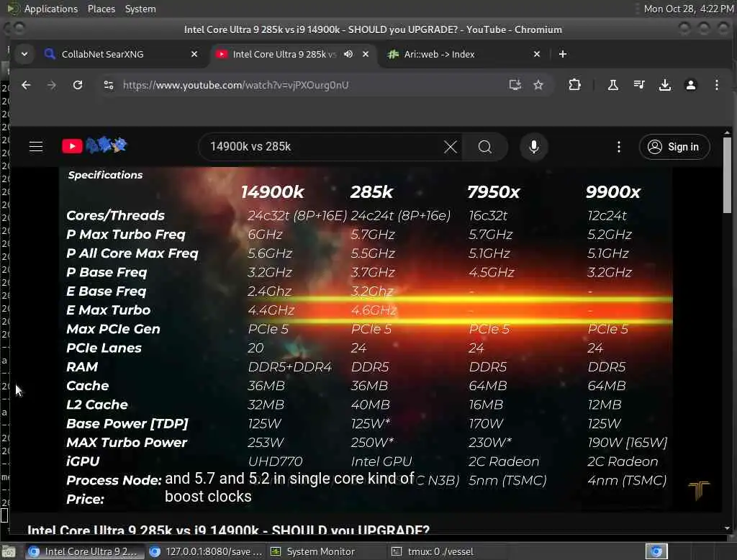Image resolution: width=737 pixels, height=560 pixels.
Task: Open the Applications menu
Action: pyautogui.click(x=51, y=9)
